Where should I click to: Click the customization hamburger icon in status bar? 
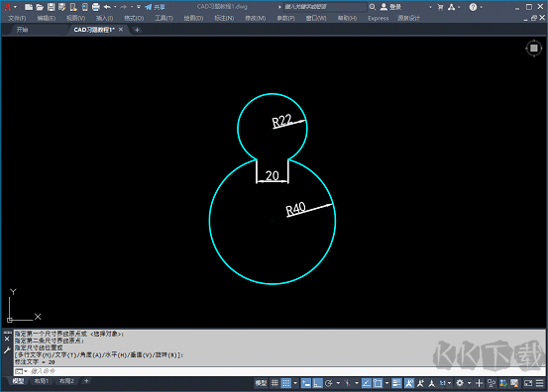540,383
